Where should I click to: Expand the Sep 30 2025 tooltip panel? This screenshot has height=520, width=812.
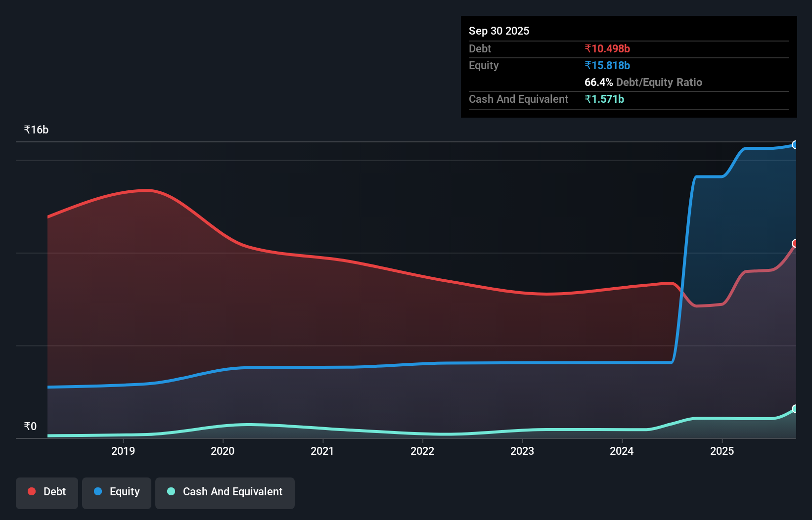pyautogui.click(x=499, y=31)
